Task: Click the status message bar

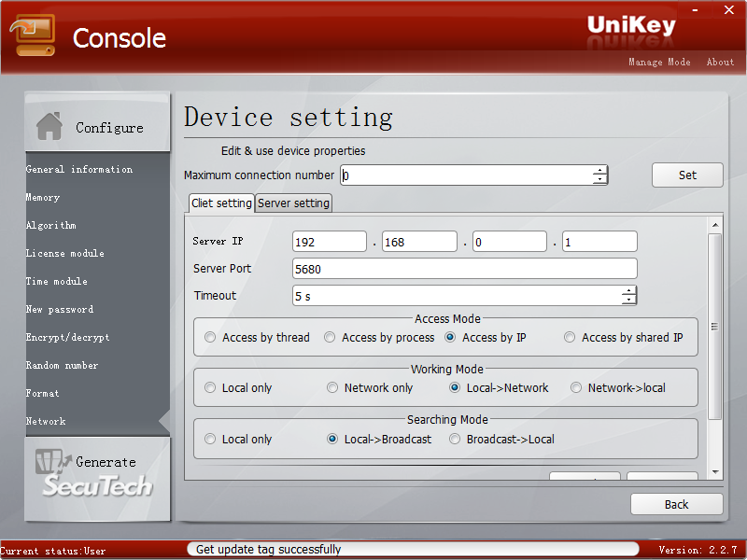Action: (413, 550)
